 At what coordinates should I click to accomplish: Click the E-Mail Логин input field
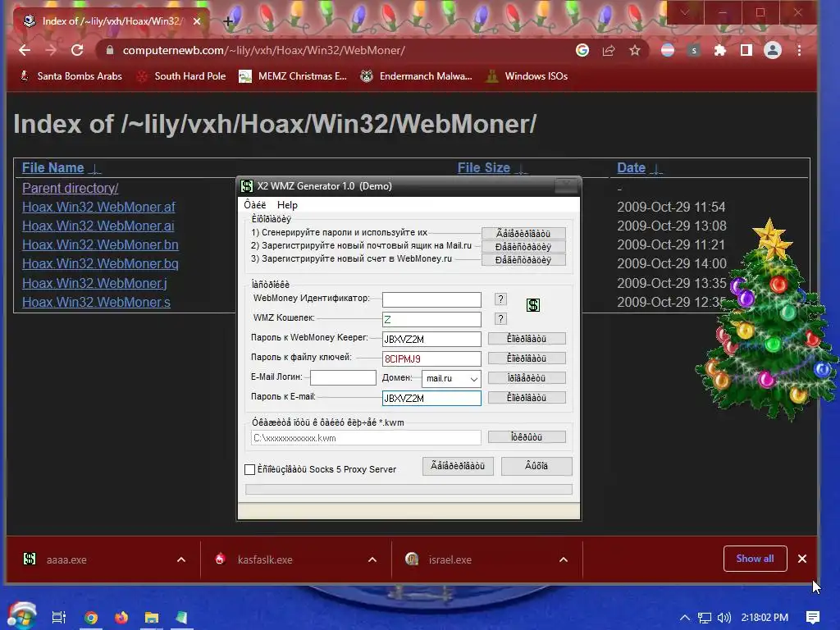(x=343, y=377)
